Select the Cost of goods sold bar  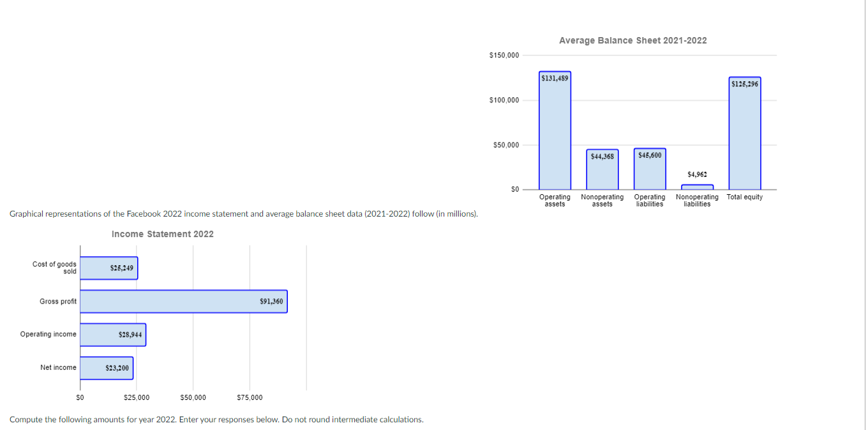pyautogui.click(x=108, y=268)
